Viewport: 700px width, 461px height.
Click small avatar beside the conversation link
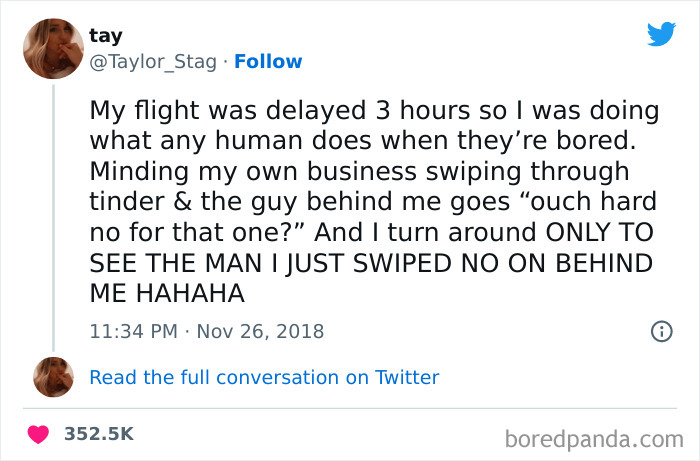[x=52, y=377]
